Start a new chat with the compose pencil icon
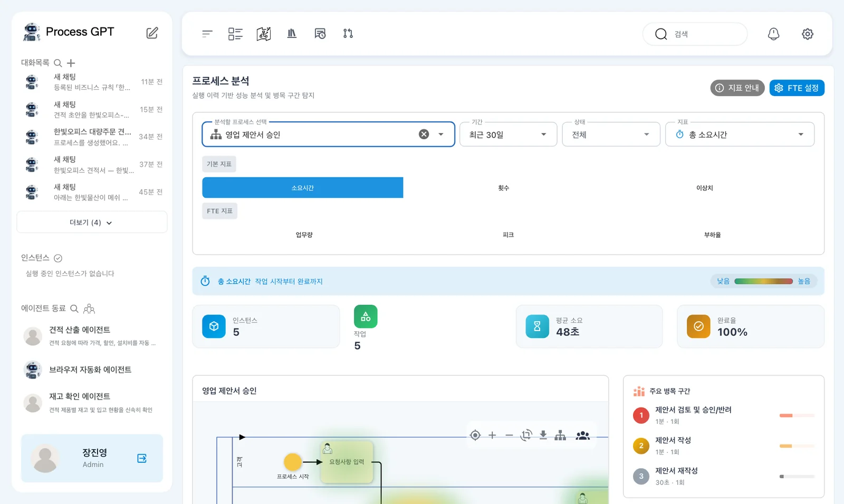 point(152,33)
